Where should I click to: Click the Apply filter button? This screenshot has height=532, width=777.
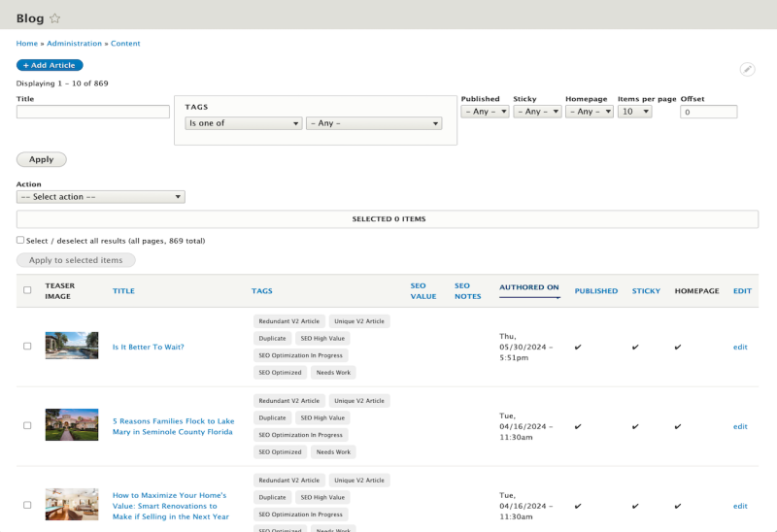[41, 159]
